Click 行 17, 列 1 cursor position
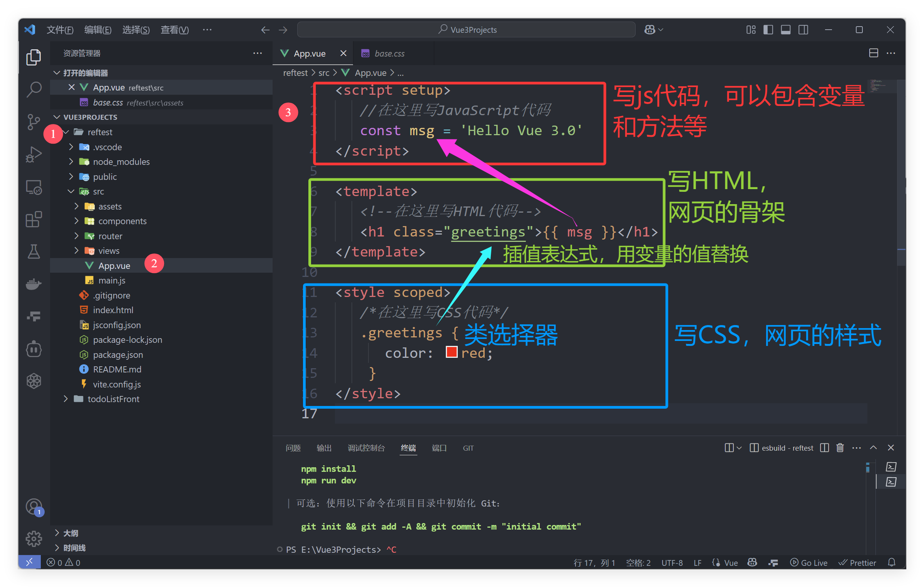The height and width of the screenshot is (587, 924). click(x=594, y=562)
